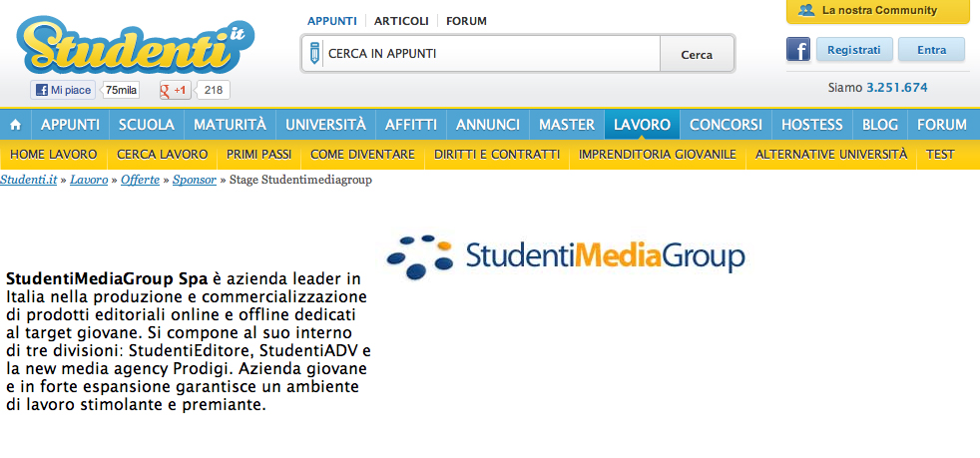Go to CERCA LAVORO submenu
This screenshot has height=458, width=980.
pos(162,155)
